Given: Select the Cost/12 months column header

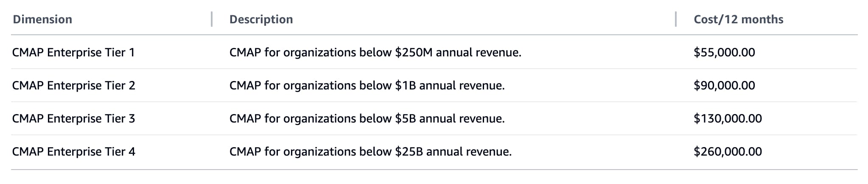Looking at the screenshot, I should [x=738, y=20].
